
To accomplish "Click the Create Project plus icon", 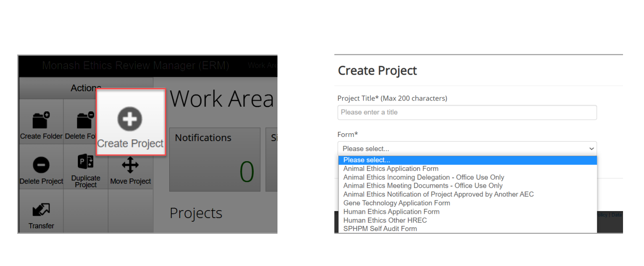I will (x=130, y=120).
